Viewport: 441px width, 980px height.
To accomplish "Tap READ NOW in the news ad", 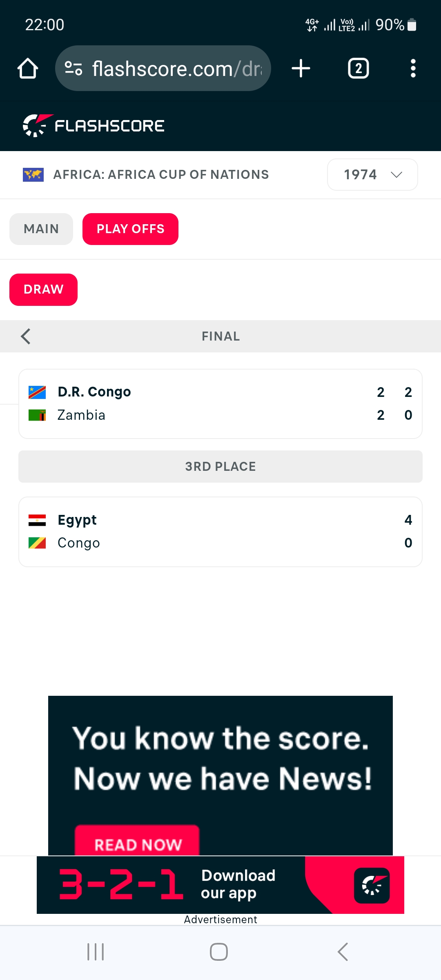I will coord(137,843).
